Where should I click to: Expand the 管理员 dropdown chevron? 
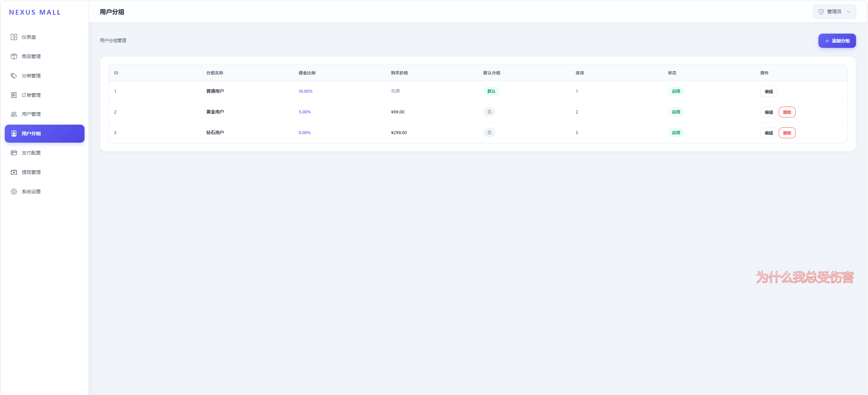tap(848, 12)
